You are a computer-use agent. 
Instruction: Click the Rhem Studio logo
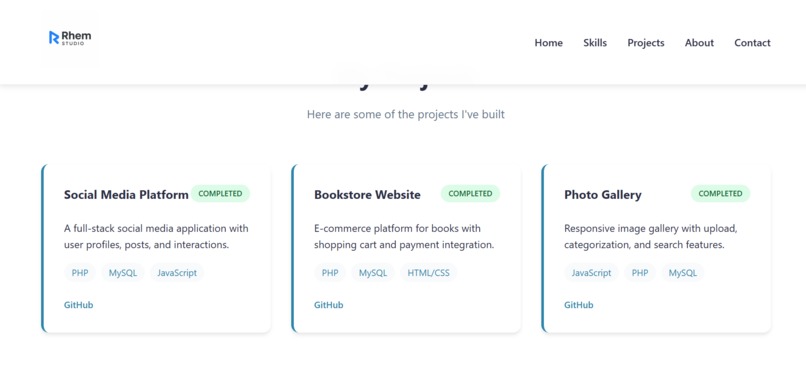(70, 38)
